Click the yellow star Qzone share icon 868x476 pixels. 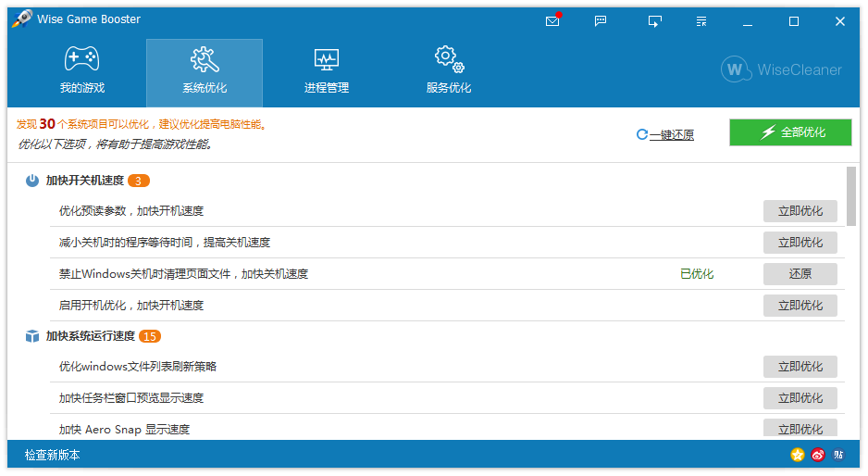(797, 455)
